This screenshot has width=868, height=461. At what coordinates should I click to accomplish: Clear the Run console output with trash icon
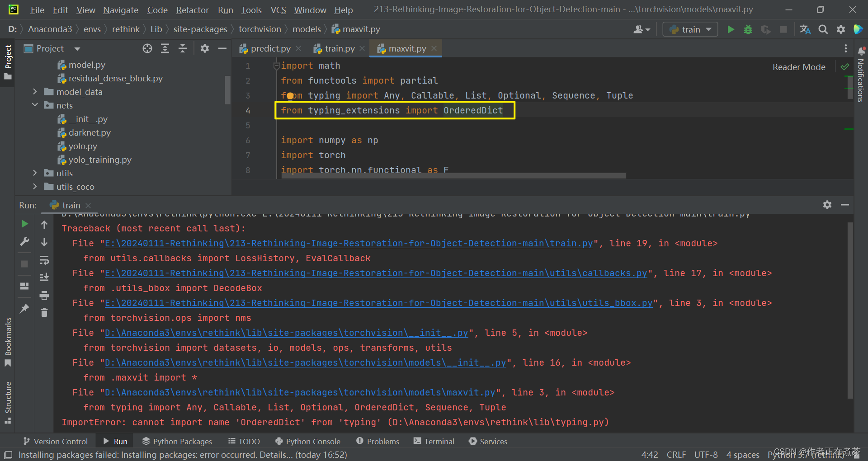click(x=44, y=312)
